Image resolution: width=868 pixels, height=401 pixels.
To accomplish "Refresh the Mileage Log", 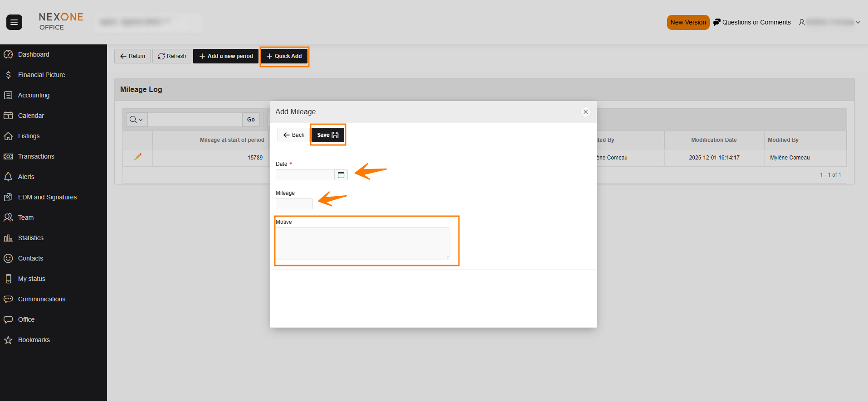I will pos(172,56).
